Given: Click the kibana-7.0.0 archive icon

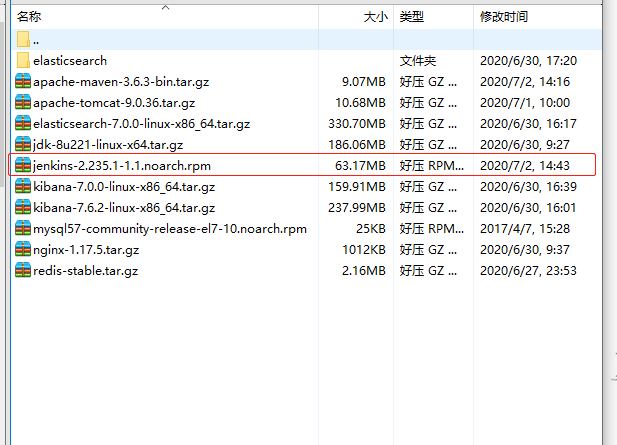Looking at the screenshot, I should [23, 186].
